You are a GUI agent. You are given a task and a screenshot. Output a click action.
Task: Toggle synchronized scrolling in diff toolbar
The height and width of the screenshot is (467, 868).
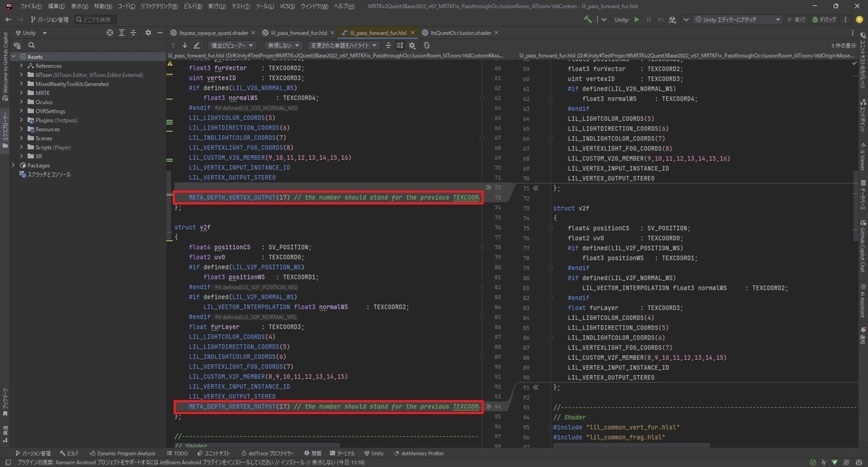click(400, 45)
